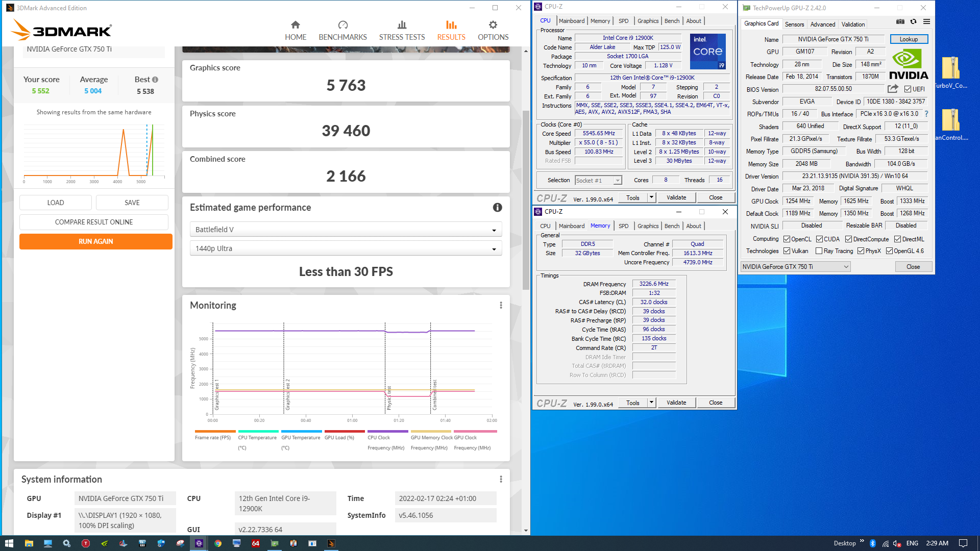Screen dimensions: 980x551
Task: Toggle the UEFI checkbox in GPU-Z
Action: click(x=908, y=89)
